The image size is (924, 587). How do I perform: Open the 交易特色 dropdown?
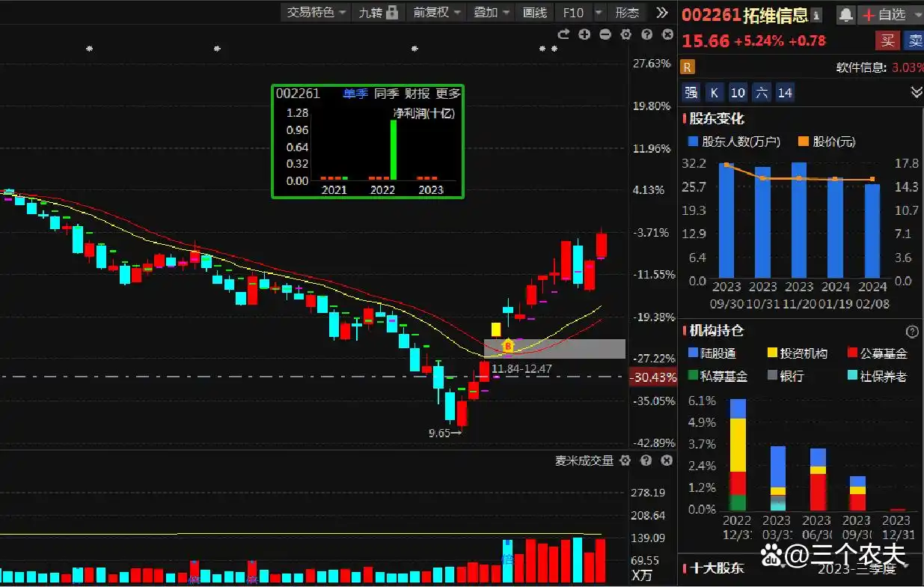tap(316, 12)
